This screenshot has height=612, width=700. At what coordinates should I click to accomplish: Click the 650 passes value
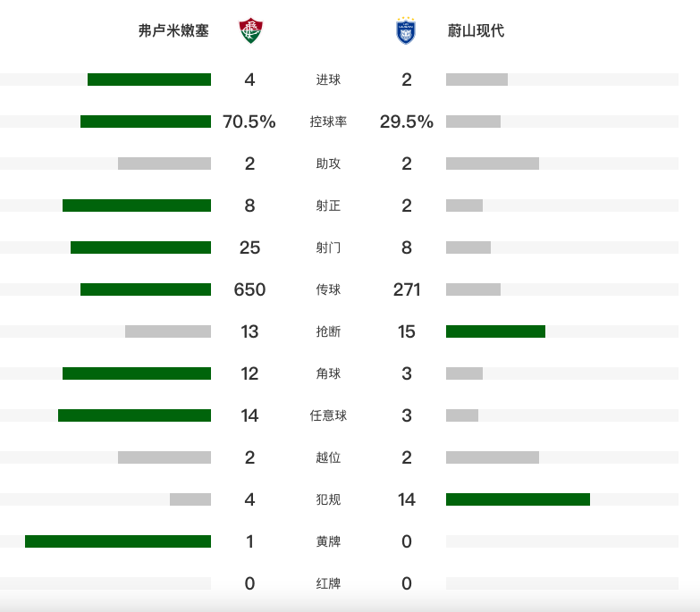(x=249, y=289)
